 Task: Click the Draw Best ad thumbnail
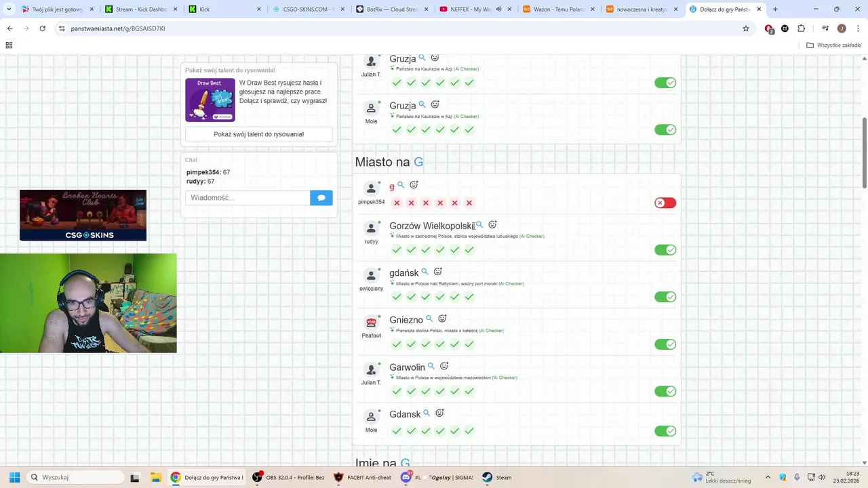210,100
